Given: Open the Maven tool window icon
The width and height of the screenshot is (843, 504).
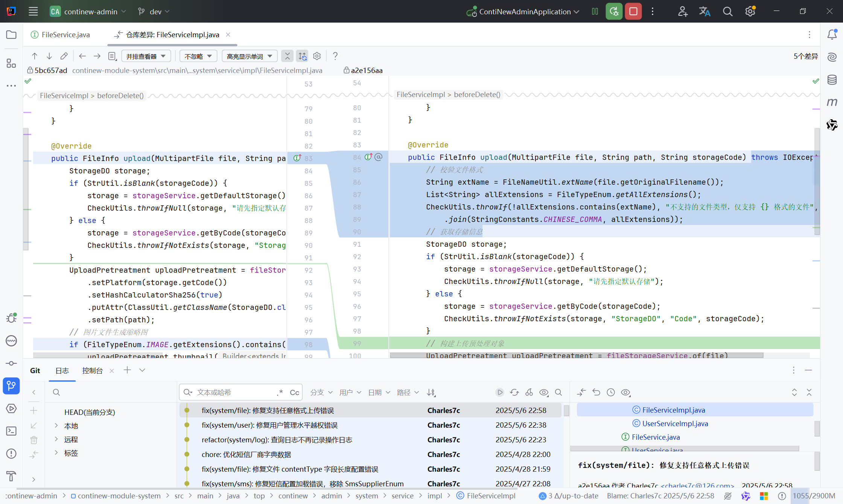Looking at the screenshot, I should [x=832, y=102].
